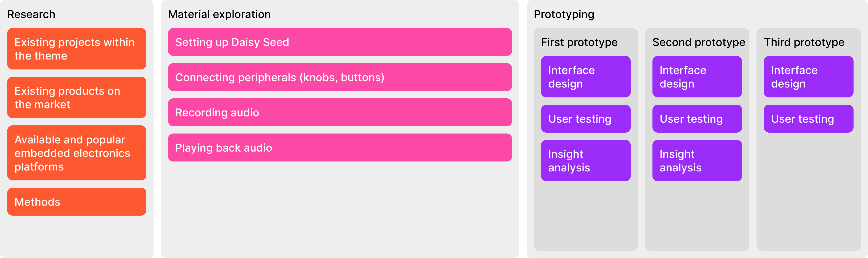
Task: Select User testing under Third prototype
Action: point(808,119)
